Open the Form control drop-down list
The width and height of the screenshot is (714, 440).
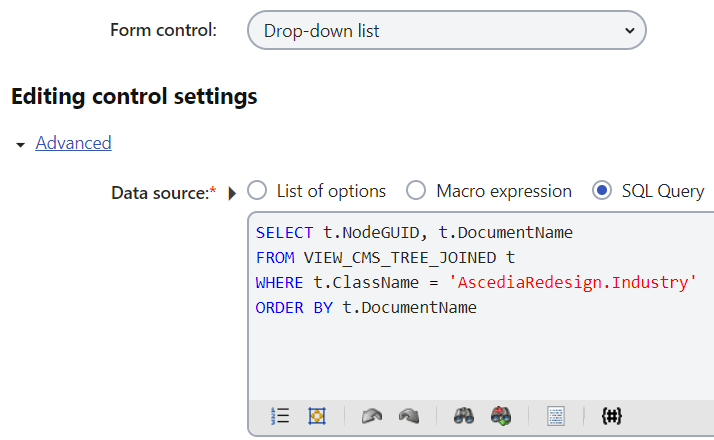point(447,31)
